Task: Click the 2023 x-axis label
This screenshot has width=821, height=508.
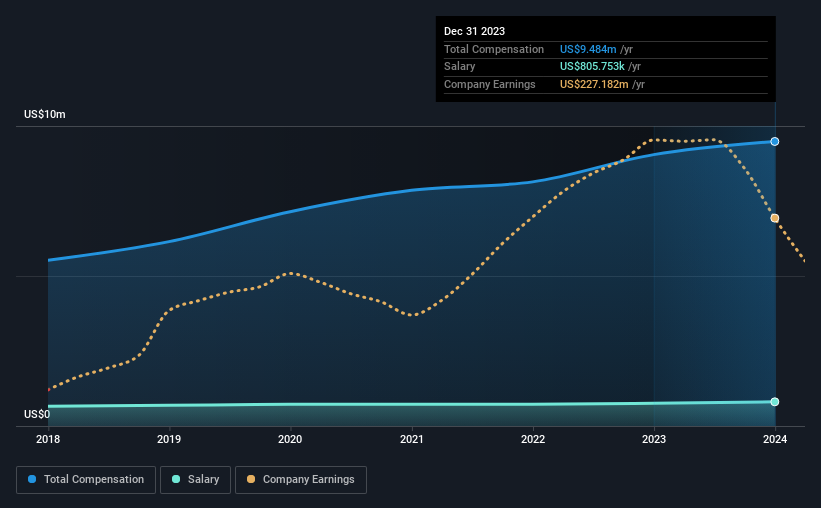Action: pyautogui.click(x=653, y=439)
